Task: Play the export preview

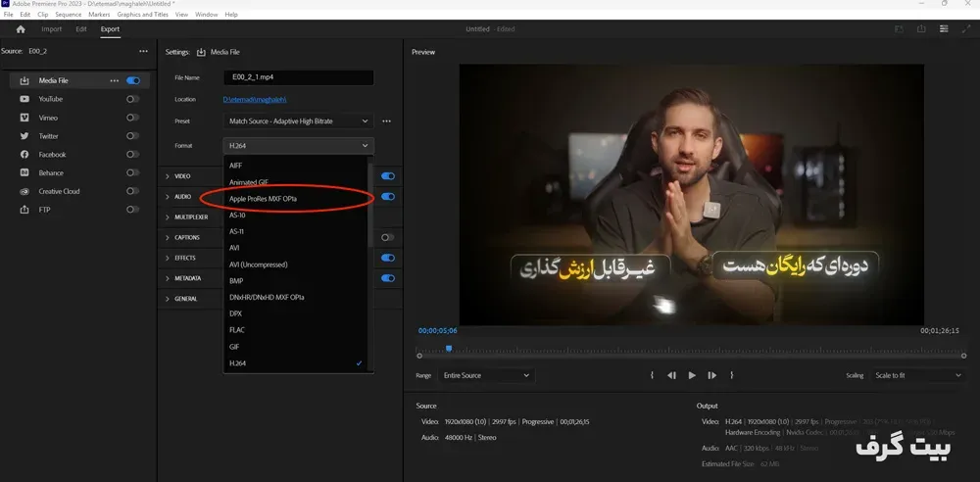Action: [692, 375]
